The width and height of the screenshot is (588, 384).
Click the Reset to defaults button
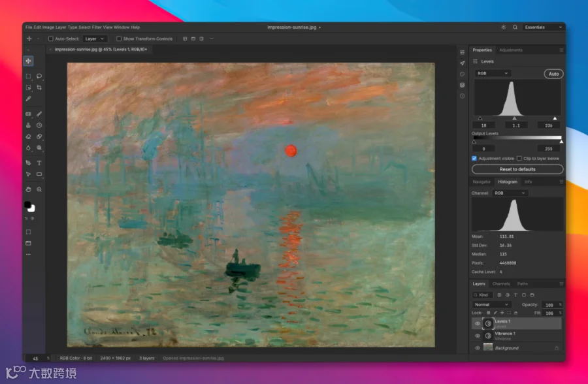(517, 170)
